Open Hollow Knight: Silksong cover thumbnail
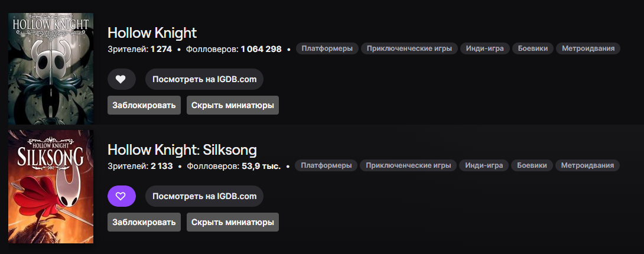644x254 pixels. 51,187
